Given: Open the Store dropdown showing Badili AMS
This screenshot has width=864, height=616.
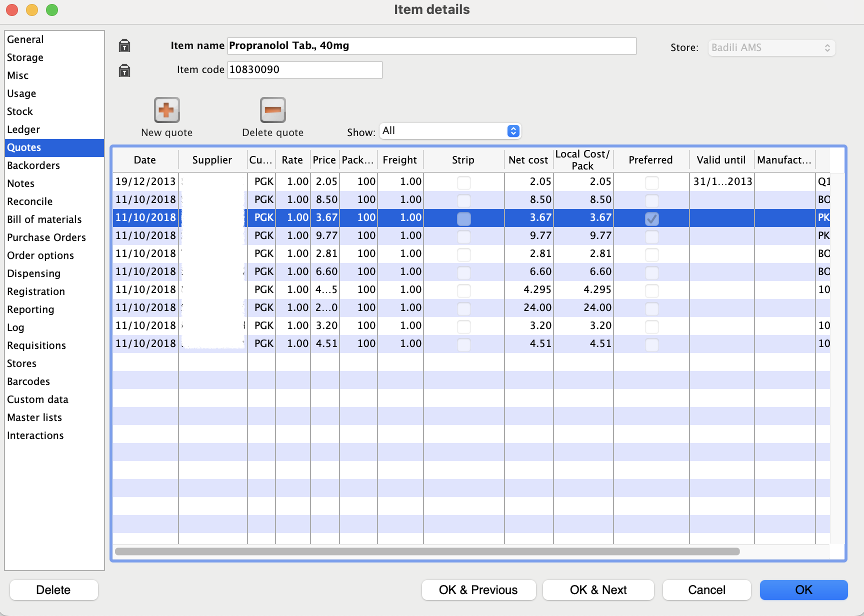Looking at the screenshot, I should (x=771, y=48).
